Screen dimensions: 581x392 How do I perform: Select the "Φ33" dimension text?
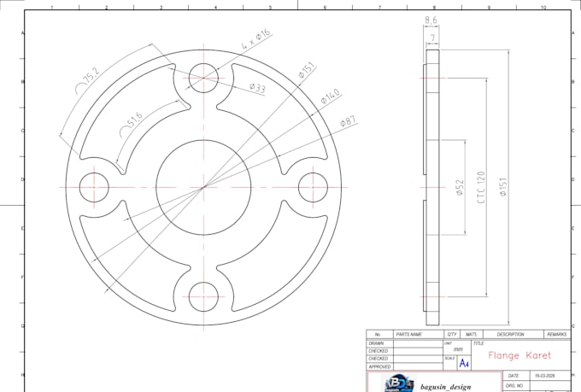(257, 88)
